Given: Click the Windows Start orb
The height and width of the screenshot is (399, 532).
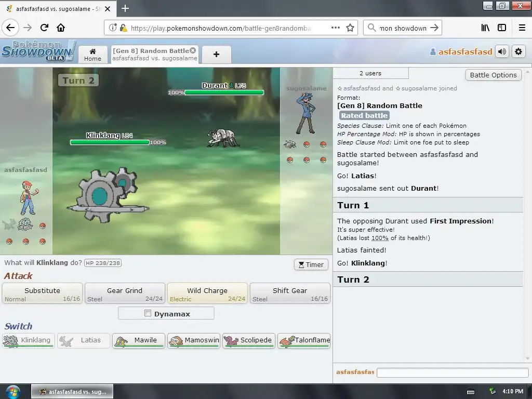Looking at the screenshot, I should (x=12, y=392).
